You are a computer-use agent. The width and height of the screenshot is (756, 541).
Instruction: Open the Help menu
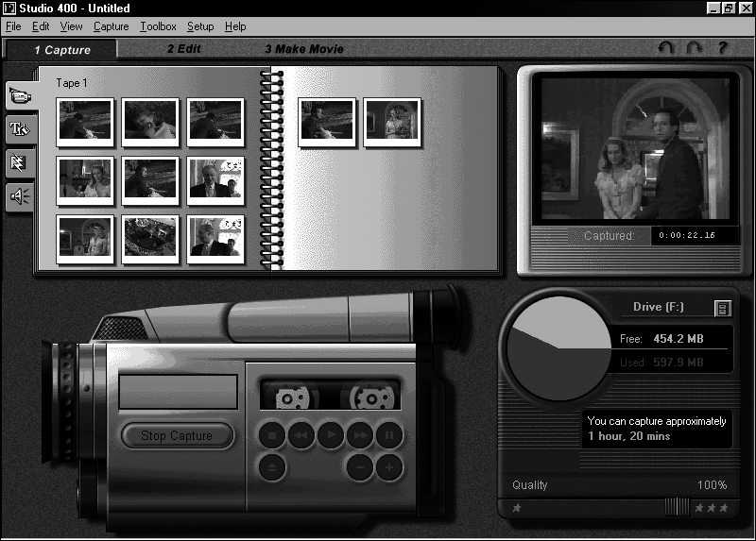(x=235, y=26)
